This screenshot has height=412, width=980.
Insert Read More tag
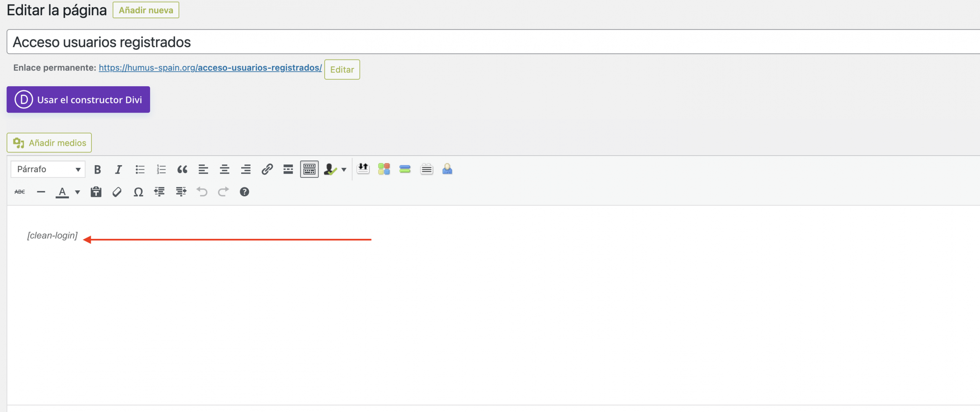288,169
